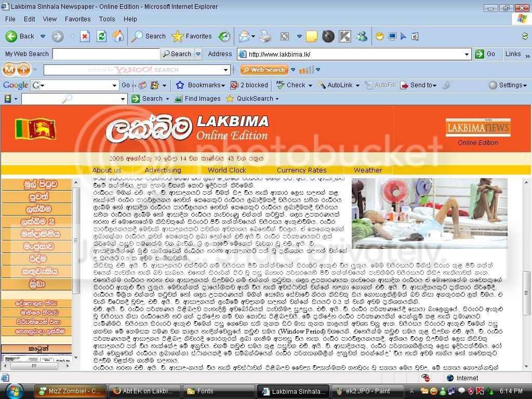Open the History clock icon

tap(224, 36)
